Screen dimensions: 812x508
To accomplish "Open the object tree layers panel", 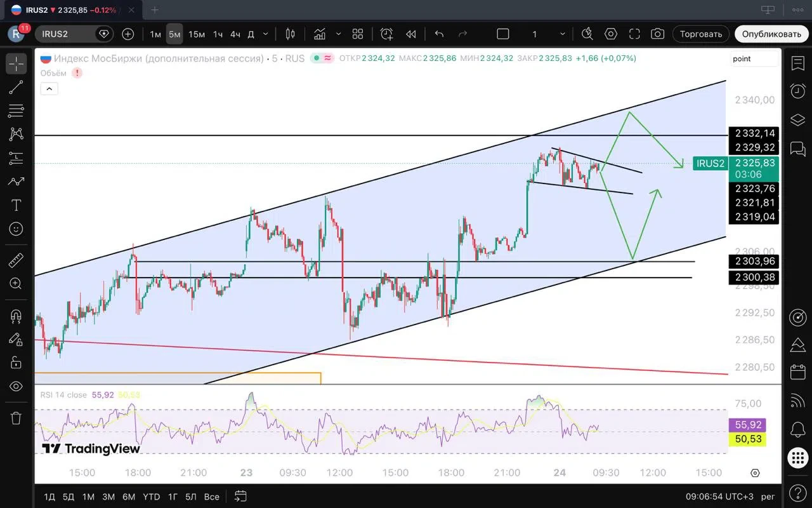I will click(x=797, y=120).
